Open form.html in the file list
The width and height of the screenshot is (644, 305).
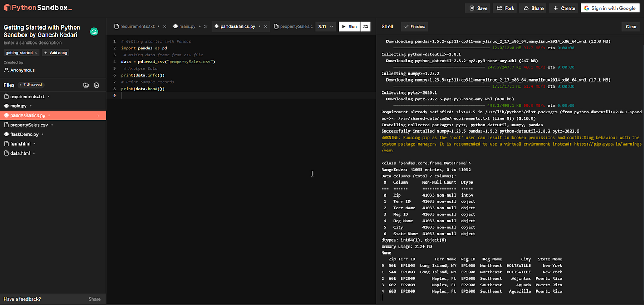21,144
